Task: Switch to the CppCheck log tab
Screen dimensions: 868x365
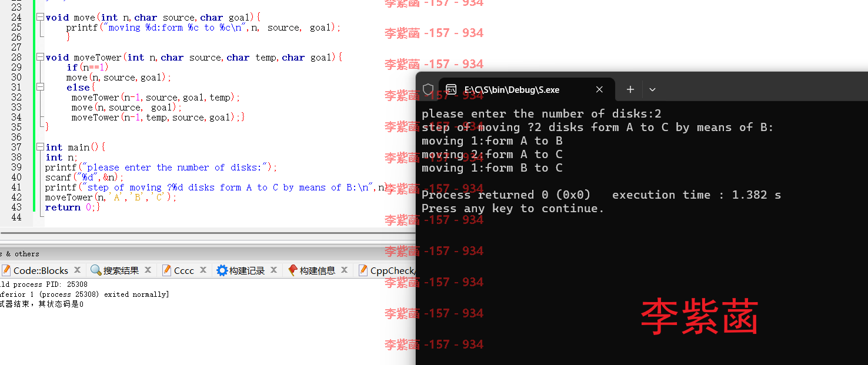Action: pos(386,270)
